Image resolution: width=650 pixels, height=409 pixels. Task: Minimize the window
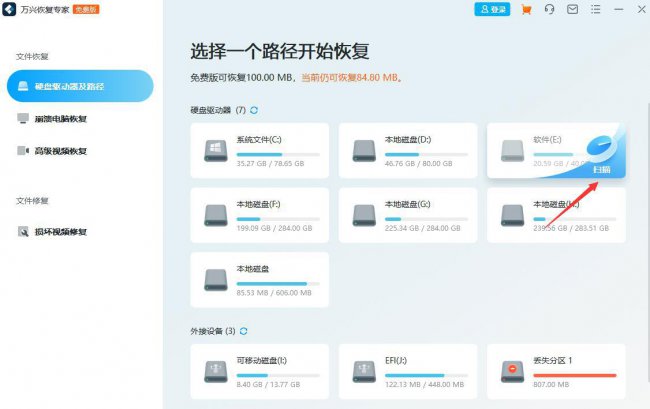[x=619, y=9]
